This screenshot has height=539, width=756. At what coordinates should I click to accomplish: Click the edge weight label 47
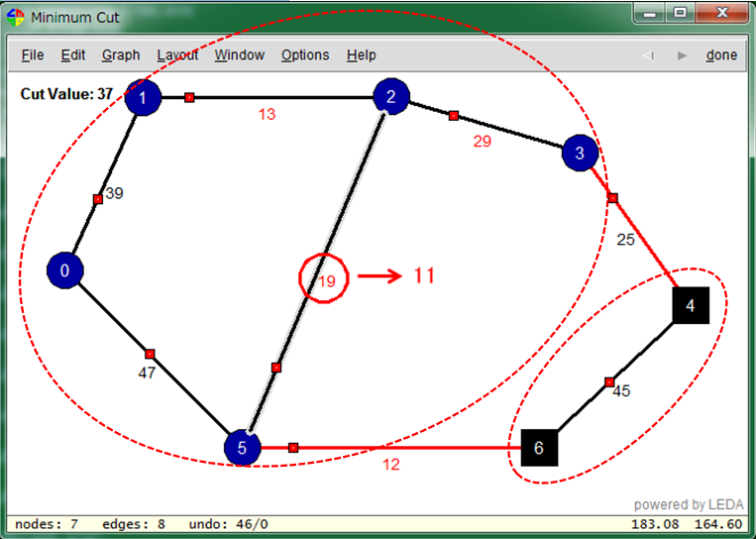(147, 373)
